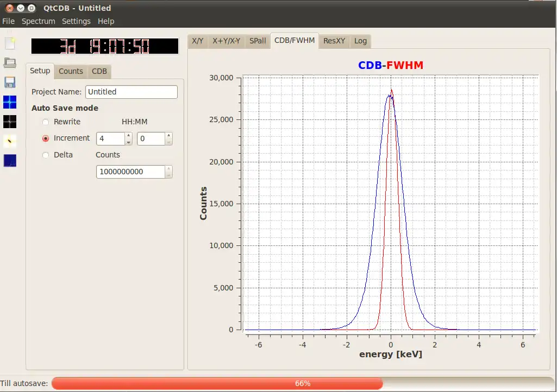557x392 pixels.
Task: Click the Auto Save mode heading
Action: click(65, 108)
